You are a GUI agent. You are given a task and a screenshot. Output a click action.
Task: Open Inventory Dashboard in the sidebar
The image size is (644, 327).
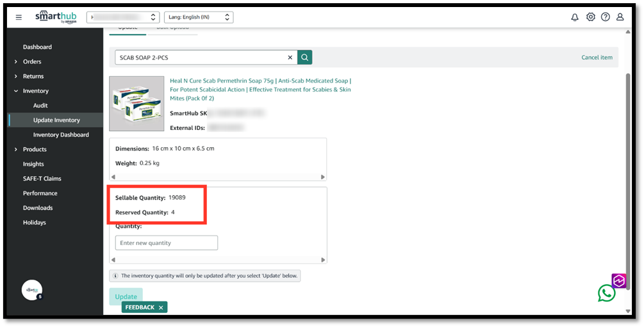[61, 134]
